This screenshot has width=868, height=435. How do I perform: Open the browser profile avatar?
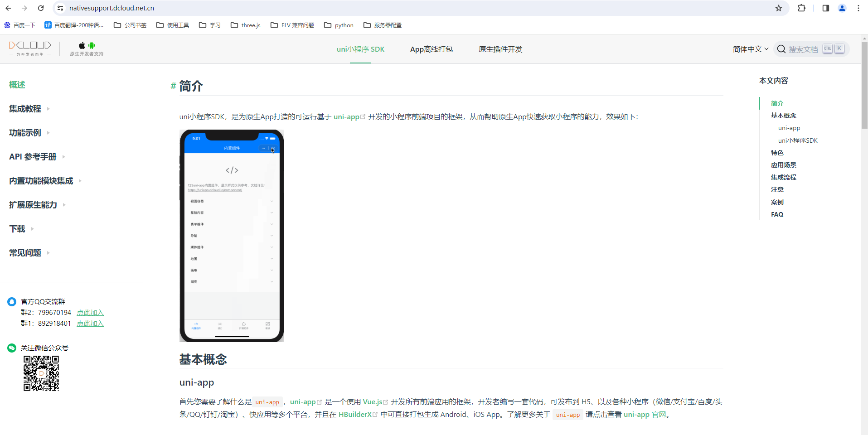(842, 8)
